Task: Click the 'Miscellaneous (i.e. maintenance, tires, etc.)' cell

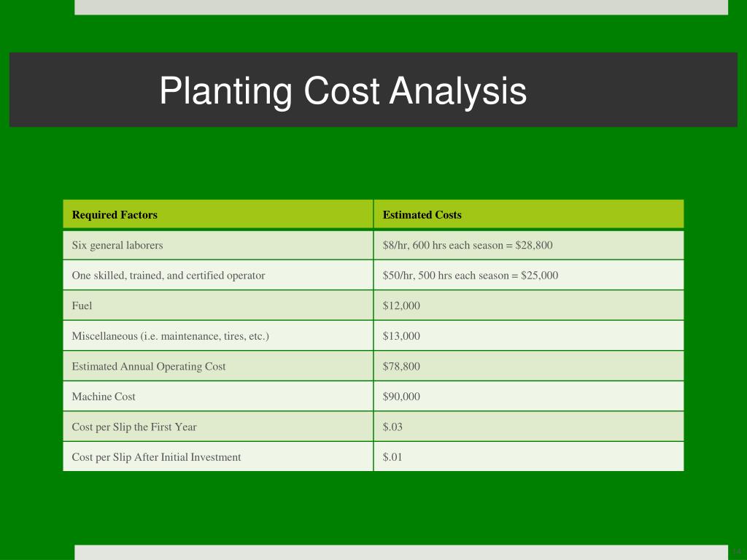Action: tap(217, 335)
